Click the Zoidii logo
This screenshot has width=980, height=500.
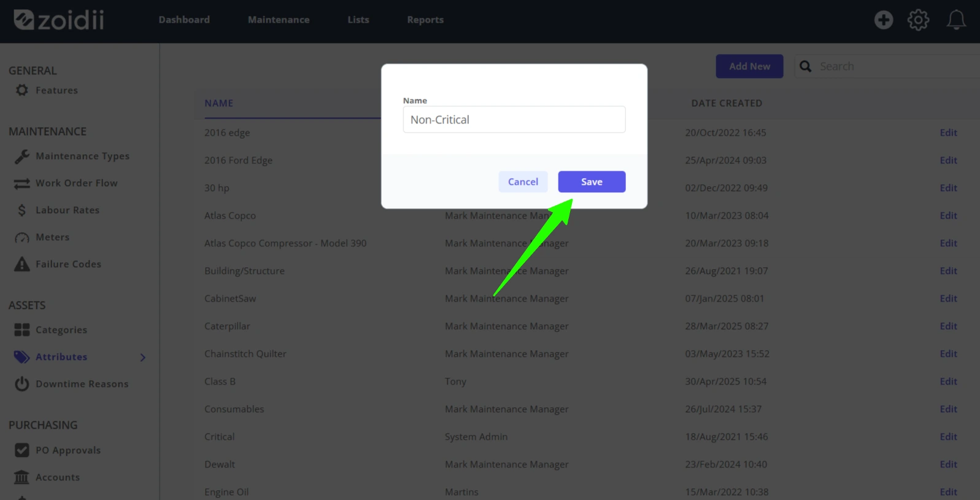[59, 20]
